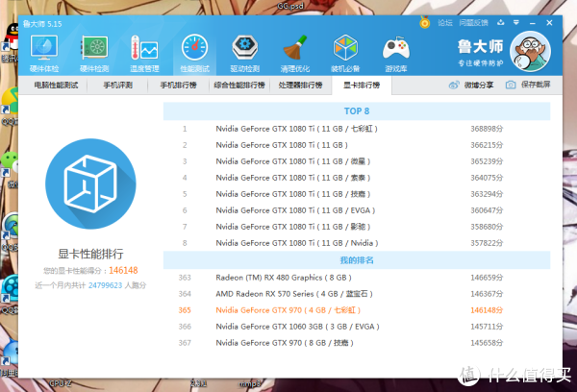Screen dimensions: 577x392
Task: Switch to the 手机评测 tab
Action: point(117,86)
